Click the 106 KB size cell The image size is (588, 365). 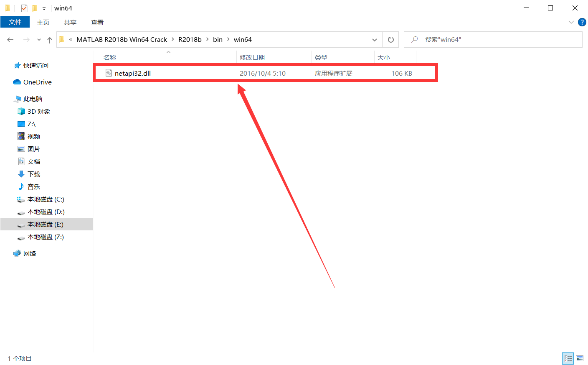point(402,73)
